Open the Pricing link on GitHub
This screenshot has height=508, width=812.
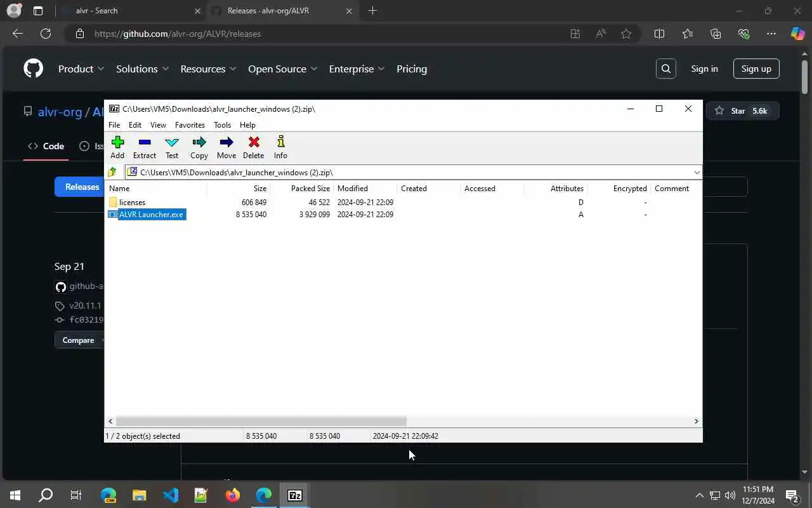pos(412,69)
